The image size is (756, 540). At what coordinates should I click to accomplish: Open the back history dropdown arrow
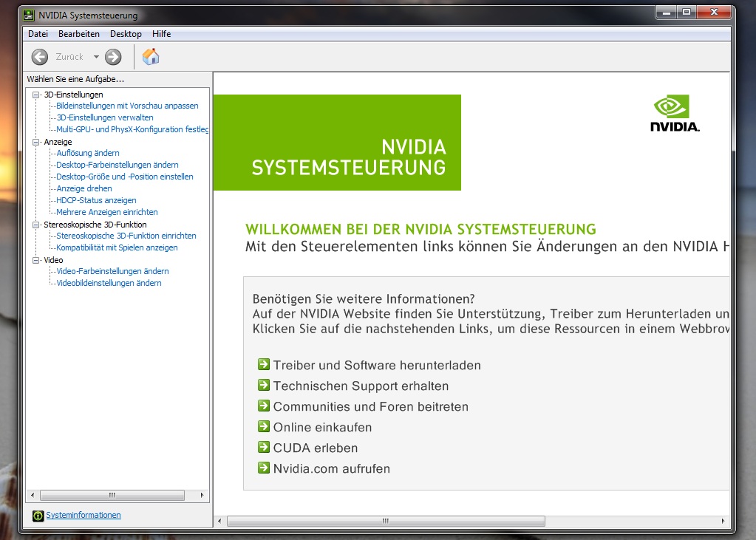click(96, 57)
